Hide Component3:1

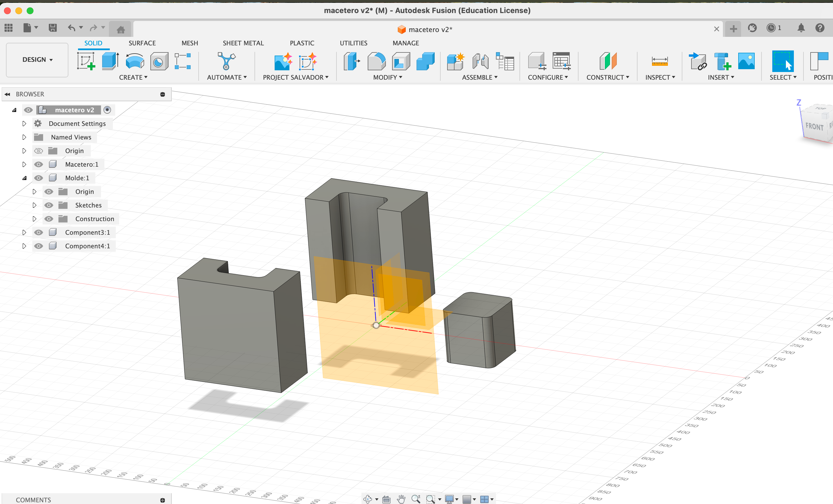pyautogui.click(x=39, y=232)
